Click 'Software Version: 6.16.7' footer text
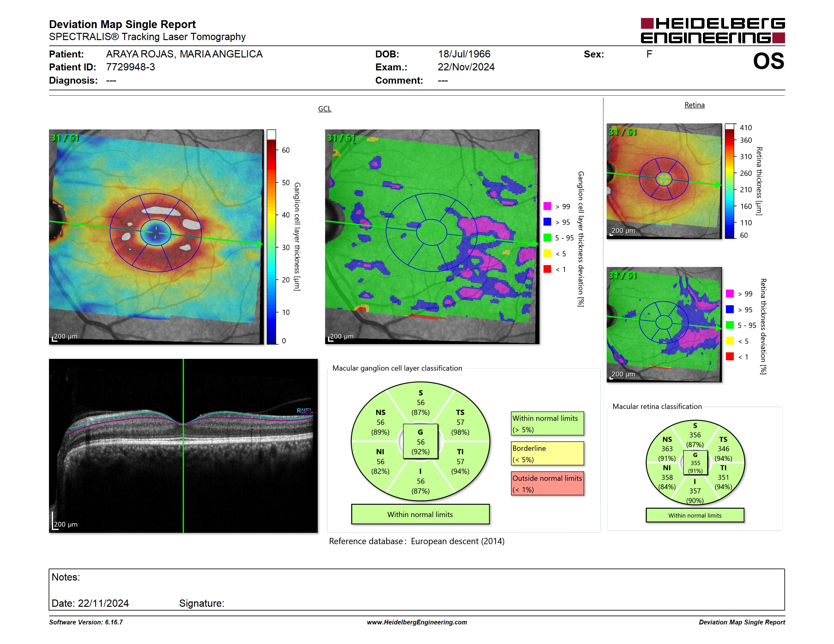Viewport: 834px width, 644px height. (86, 622)
